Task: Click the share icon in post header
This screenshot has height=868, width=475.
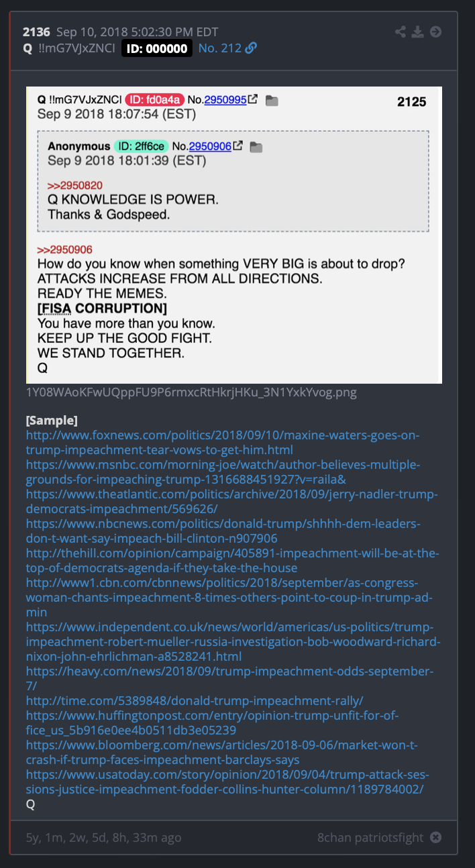Action: point(401,32)
